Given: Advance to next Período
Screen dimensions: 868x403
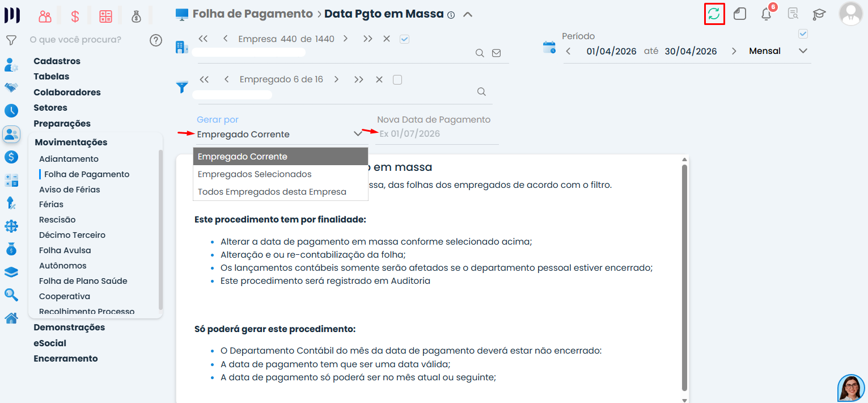Looking at the screenshot, I should [x=734, y=51].
